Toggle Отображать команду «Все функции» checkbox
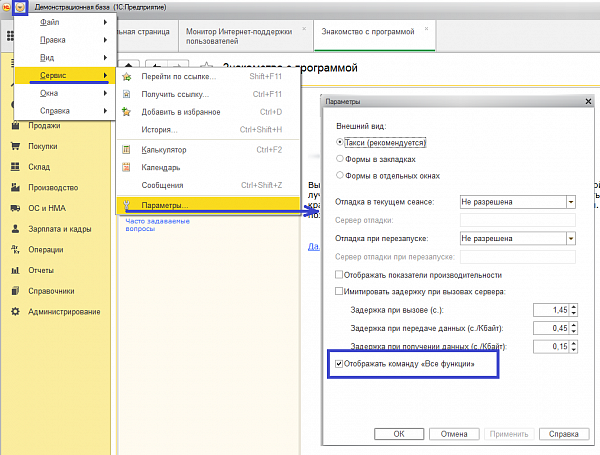Screen dimensions: 600x455 [339, 364]
